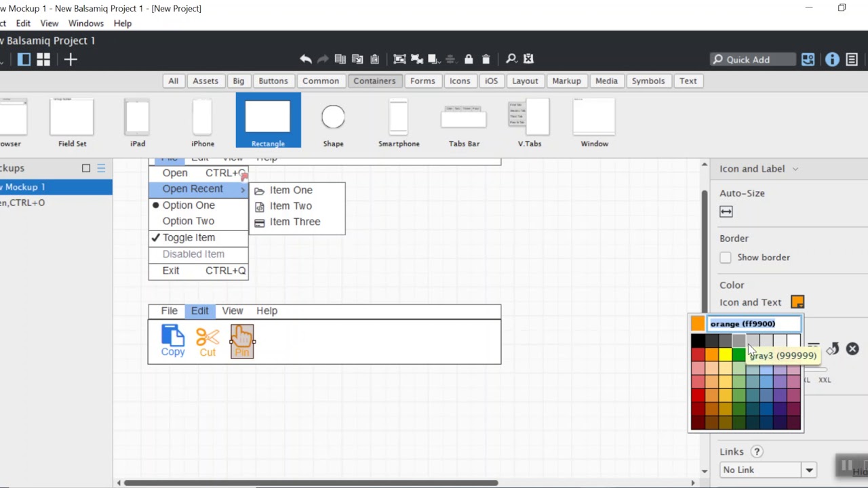Click the orange (ff9900) color name field
Screen dimensions: 868x488
tap(754, 324)
